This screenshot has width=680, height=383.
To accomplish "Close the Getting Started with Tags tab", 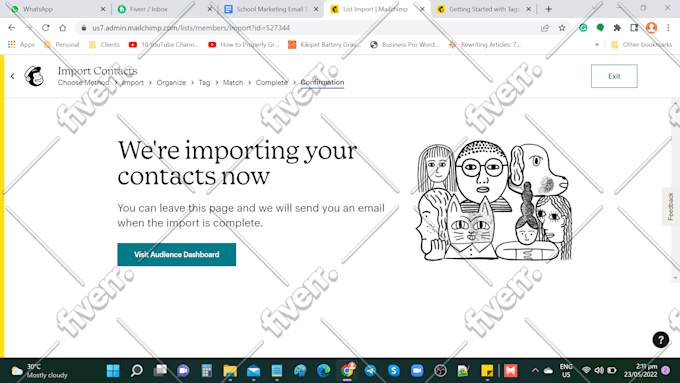I will pyautogui.click(x=528, y=9).
